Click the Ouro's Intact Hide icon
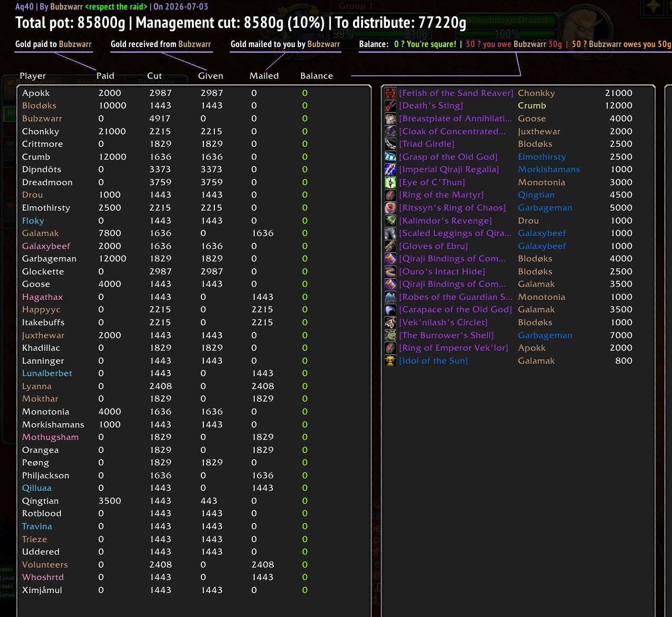672x617 pixels. click(x=390, y=272)
